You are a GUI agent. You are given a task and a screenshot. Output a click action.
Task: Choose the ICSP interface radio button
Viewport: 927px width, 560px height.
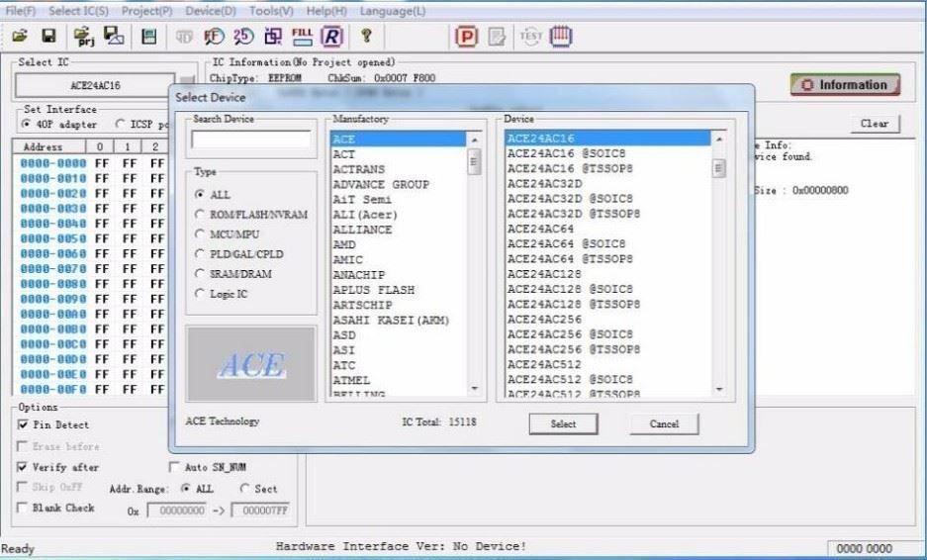120,125
